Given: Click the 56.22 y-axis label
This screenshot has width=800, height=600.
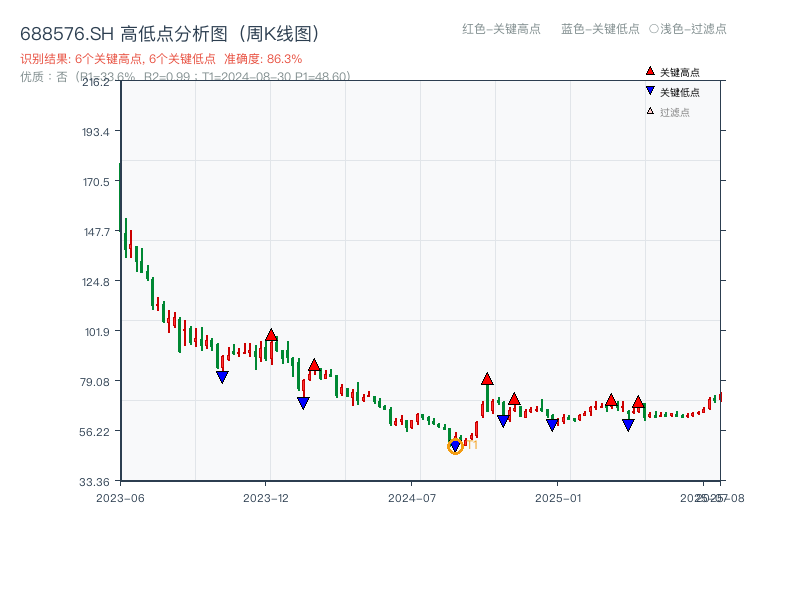Looking at the screenshot, I should pos(94,432).
